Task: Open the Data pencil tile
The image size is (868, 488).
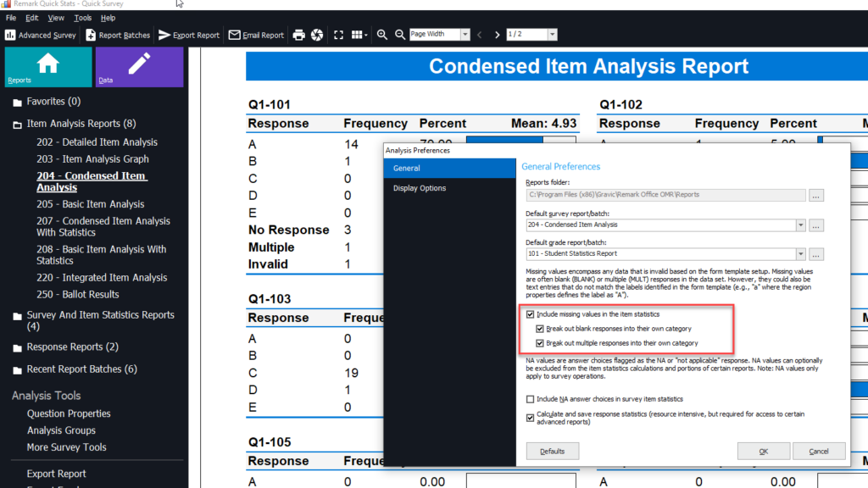Action: click(x=139, y=67)
